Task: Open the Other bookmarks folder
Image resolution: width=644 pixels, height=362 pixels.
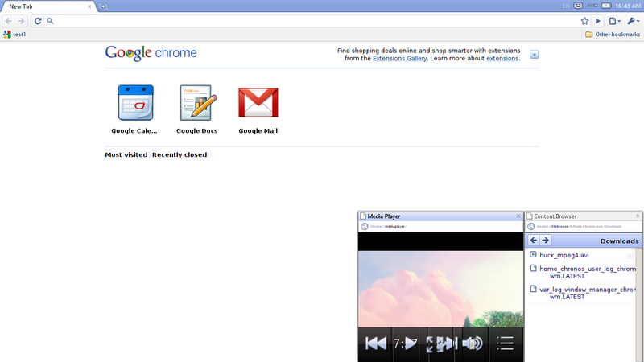Action: point(613,35)
